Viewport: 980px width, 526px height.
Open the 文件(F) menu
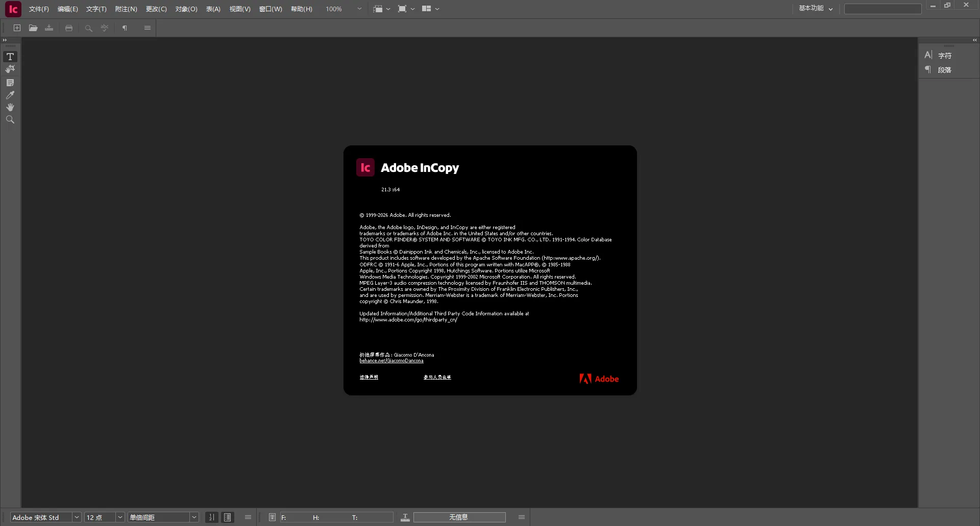pos(39,9)
